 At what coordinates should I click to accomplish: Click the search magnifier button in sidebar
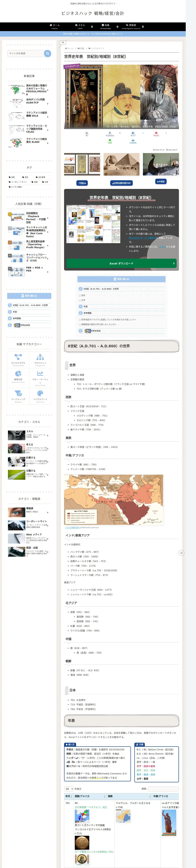(x=47, y=53)
